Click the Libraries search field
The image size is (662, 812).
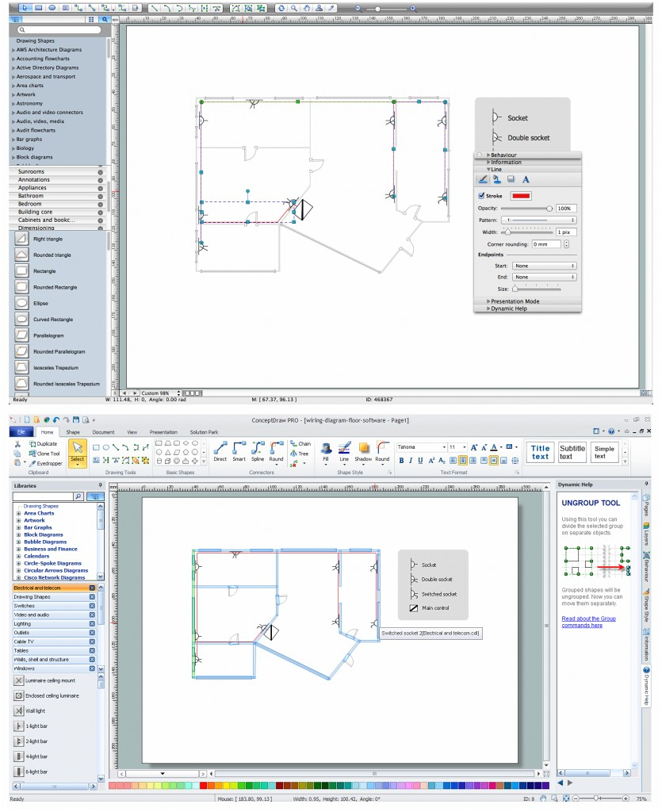pyautogui.click(x=44, y=496)
